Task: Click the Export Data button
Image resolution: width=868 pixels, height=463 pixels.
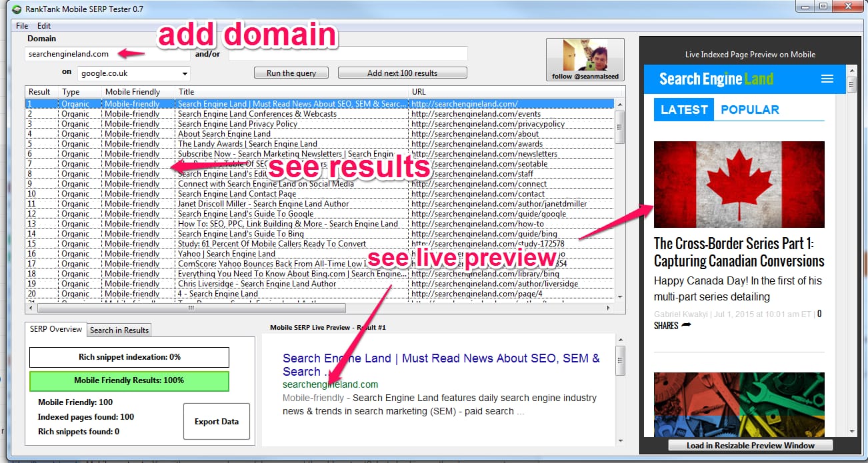Action: 216,421
